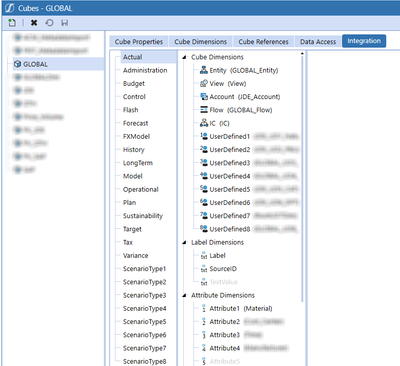Select the Sustainability scenario type
The image size is (400, 366).
[143, 216]
